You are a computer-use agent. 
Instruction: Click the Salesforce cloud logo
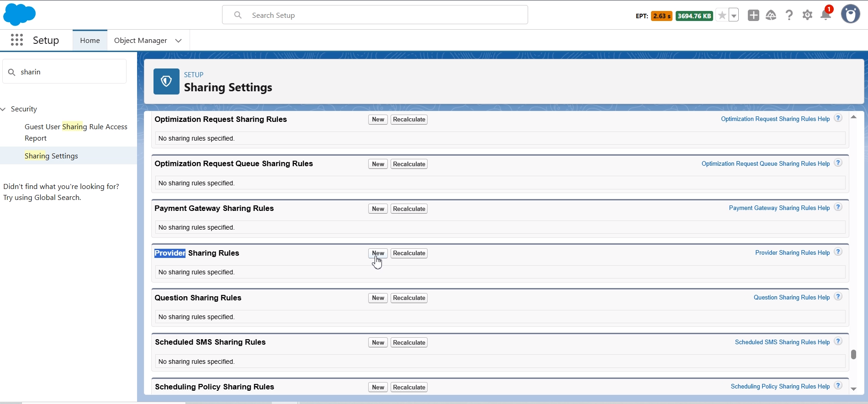(x=19, y=15)
